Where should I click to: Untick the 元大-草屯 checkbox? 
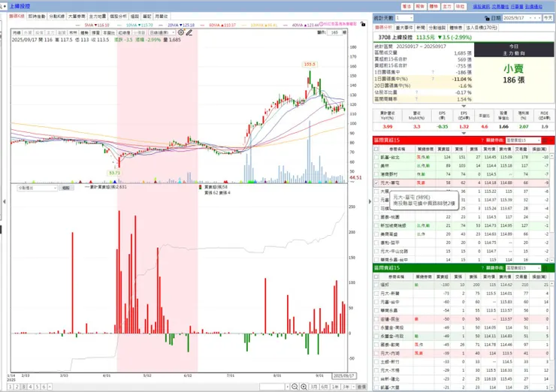tap(376, 183)
